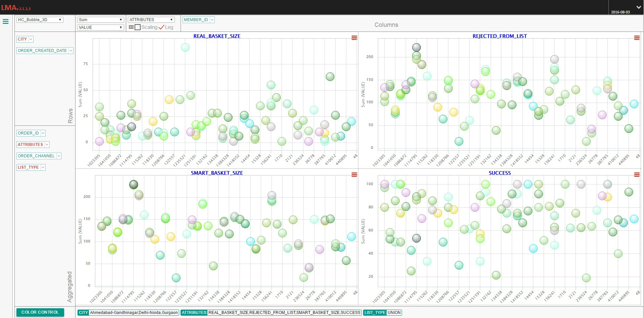Screen dimensions: 644x318
Task: Click the CITY filter tag at bottom
Action: coord(83,313)
